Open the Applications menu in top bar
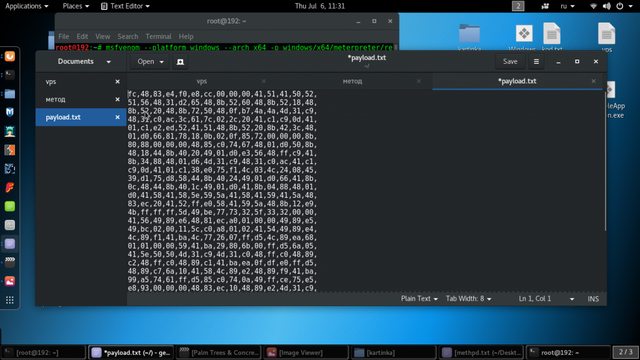640x360 pixels. pos(27,6)
